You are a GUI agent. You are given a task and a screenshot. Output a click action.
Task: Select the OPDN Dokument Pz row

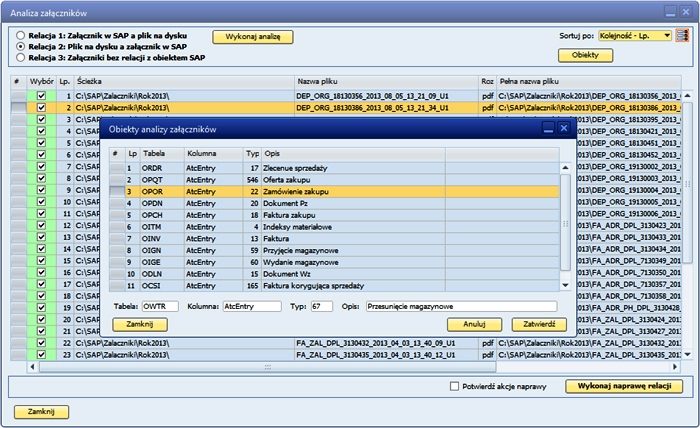point(334,204)
